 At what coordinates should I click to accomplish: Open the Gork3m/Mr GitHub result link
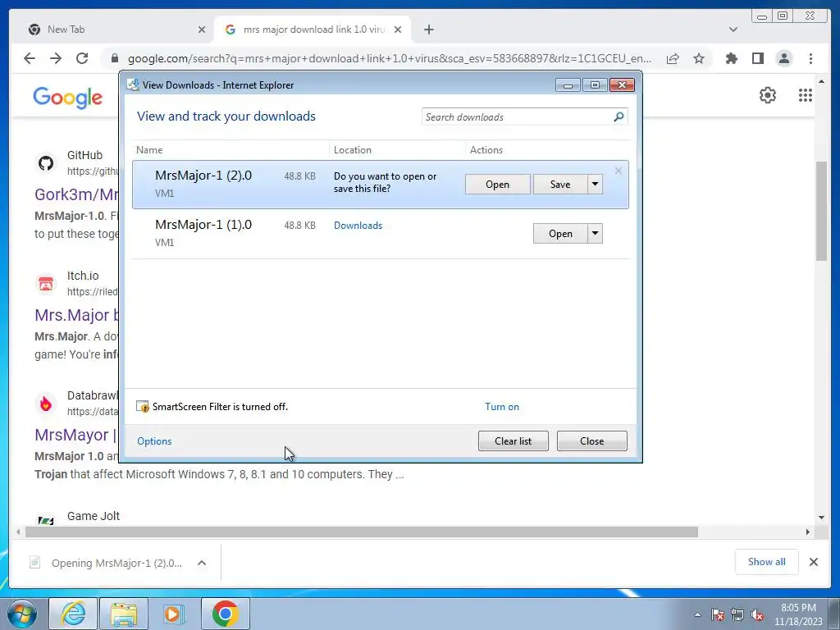[x=76, y=194]
